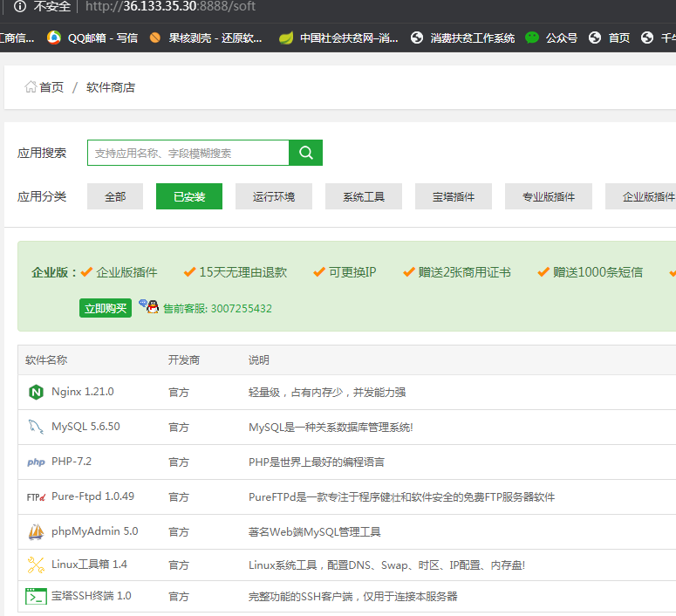Switch to the 运行环境 category
This screenshot has width=676, height=616.
click(274, 196)
